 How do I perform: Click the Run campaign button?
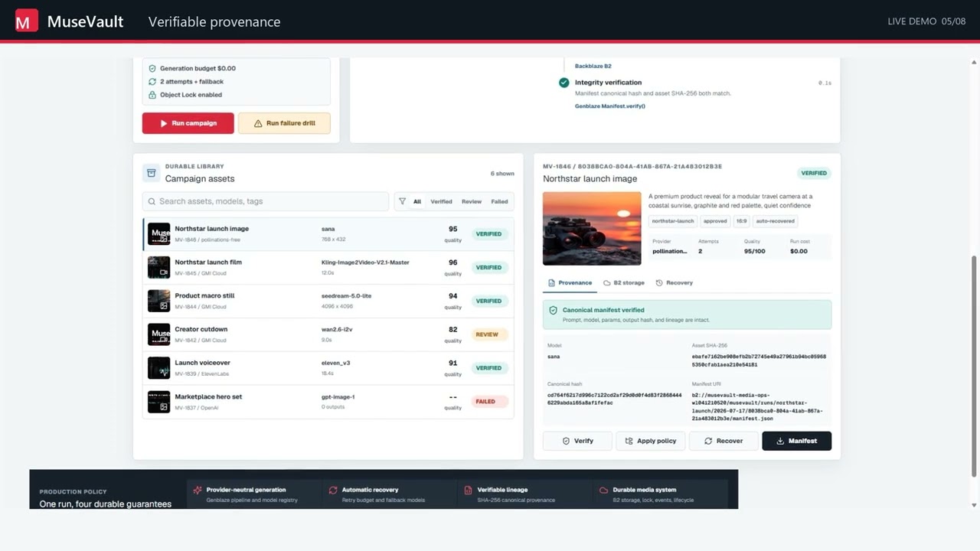[188, 123]
